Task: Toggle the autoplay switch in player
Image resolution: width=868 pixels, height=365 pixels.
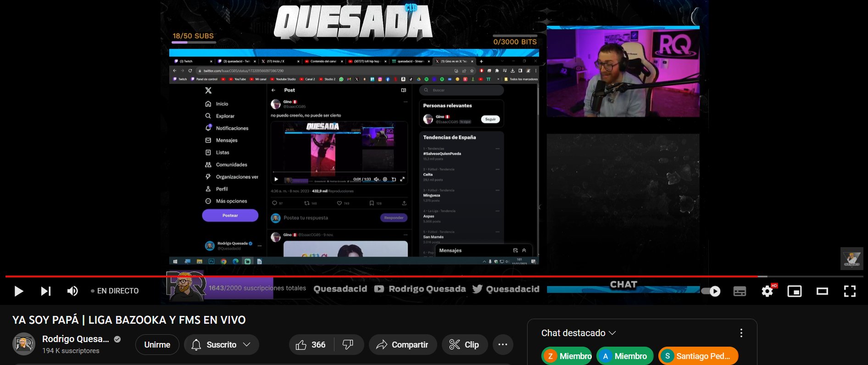Action: point(711,291)
